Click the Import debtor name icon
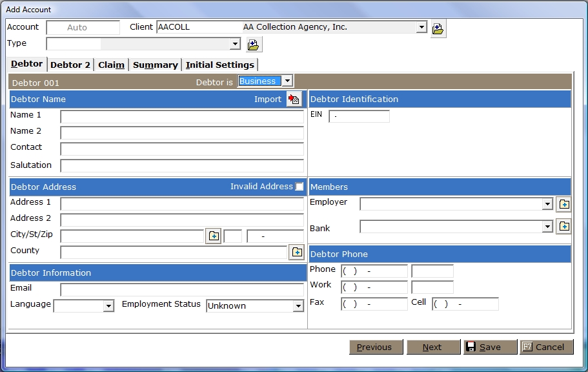Viewport: 588px width, 372px height. coord(294,99)
